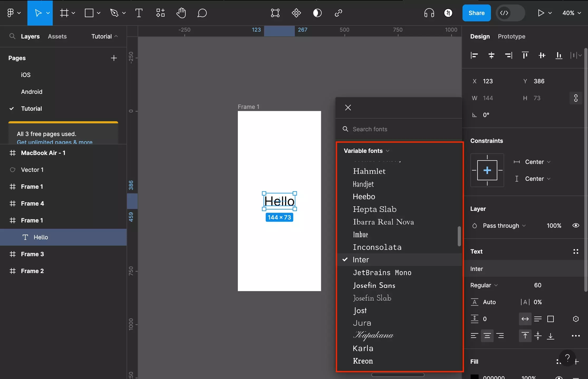The image size is (588, 379).
Task: Align vertical centers icon
Action: (x=542, y=55)
